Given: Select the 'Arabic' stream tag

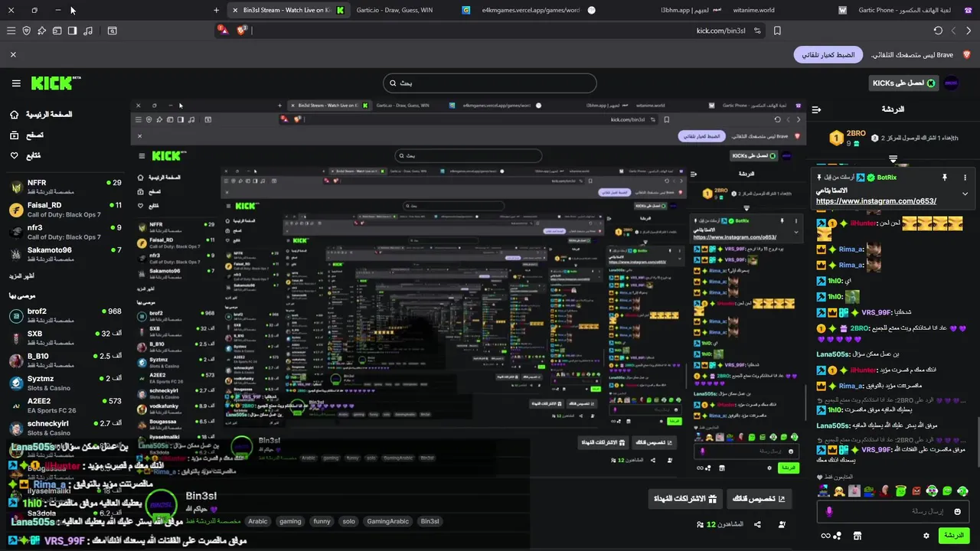Looking at the screenshot, I should point(258,521).
